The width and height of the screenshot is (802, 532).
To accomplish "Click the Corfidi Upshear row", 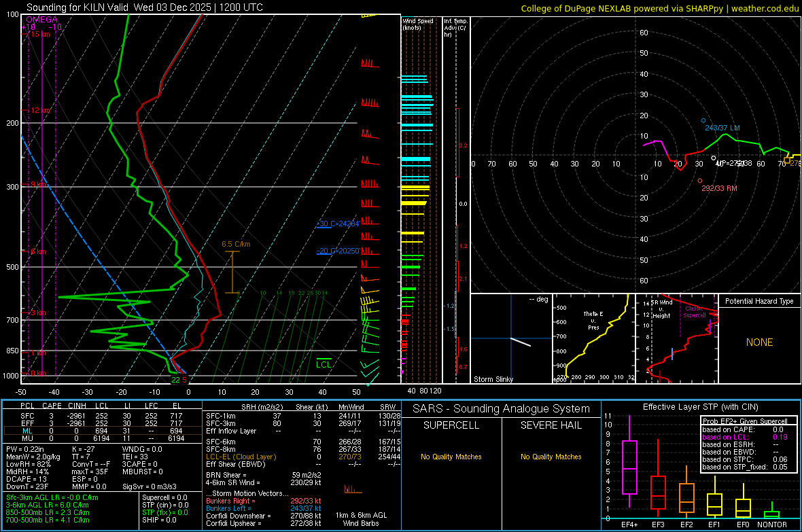I will click(264, 523).
